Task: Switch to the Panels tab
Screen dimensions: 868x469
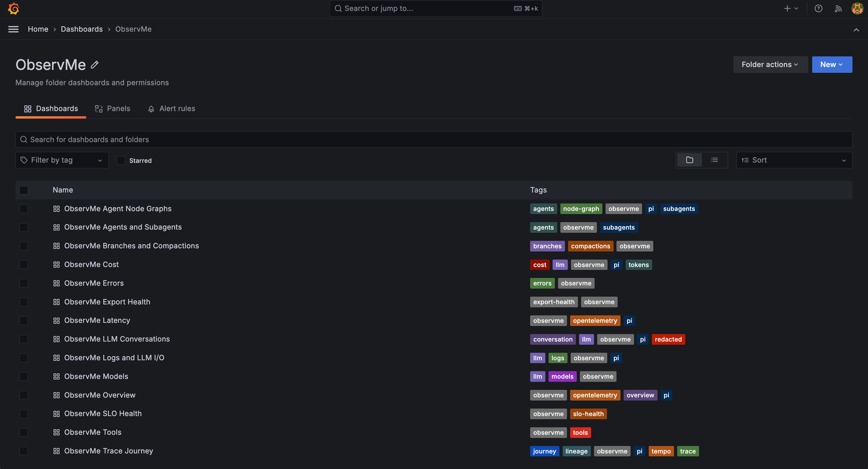Action: click(113, 108)
